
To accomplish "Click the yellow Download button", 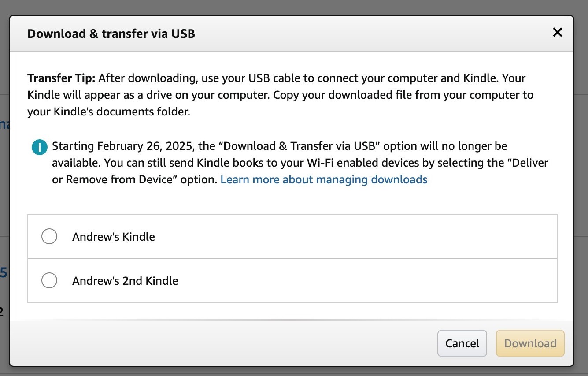I will coord(530,343).
